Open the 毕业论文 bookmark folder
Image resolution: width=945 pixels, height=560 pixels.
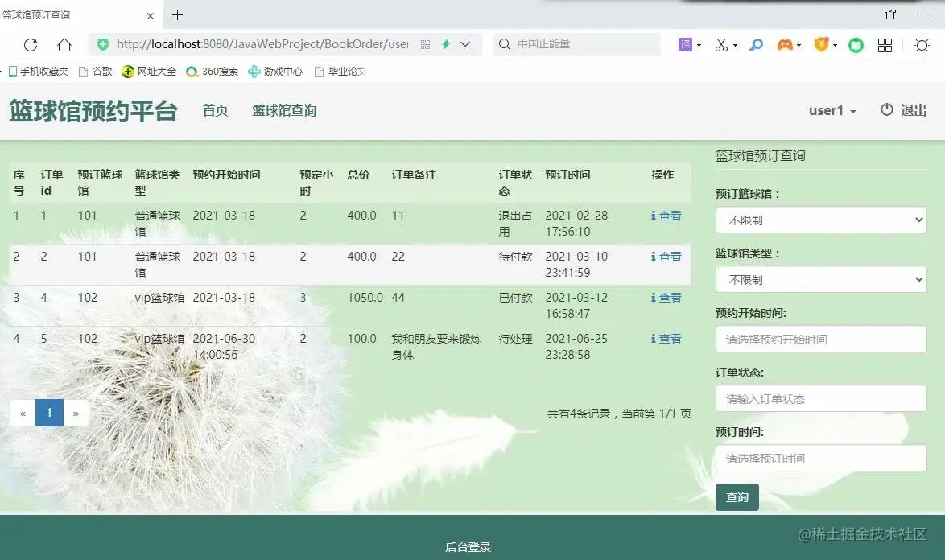(340, 72)
